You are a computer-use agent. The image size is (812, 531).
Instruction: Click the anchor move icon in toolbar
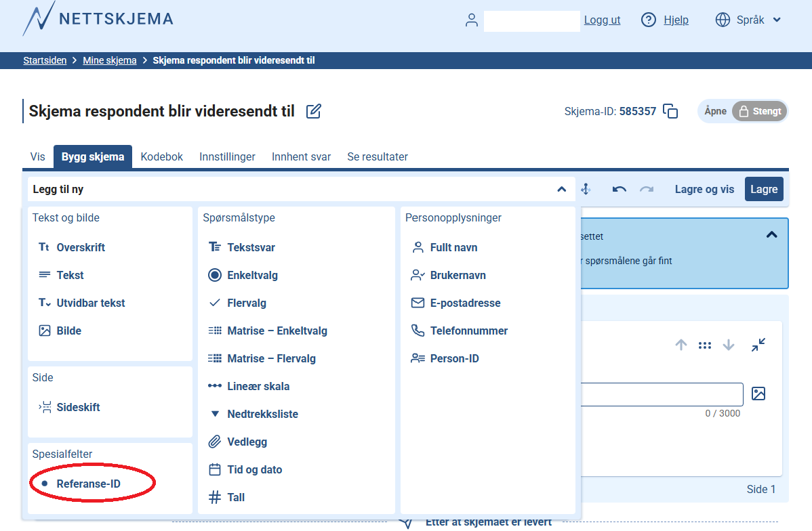[x=586, y=189]
